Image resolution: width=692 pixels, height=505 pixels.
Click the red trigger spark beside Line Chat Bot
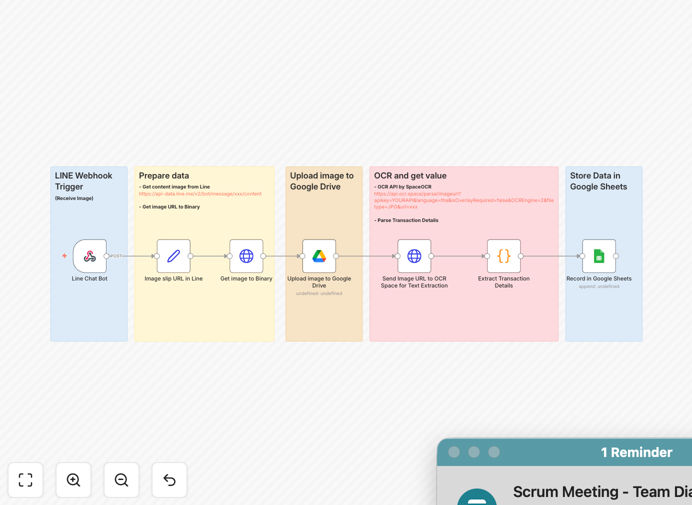pyautogui.click(x=64, y=256)
